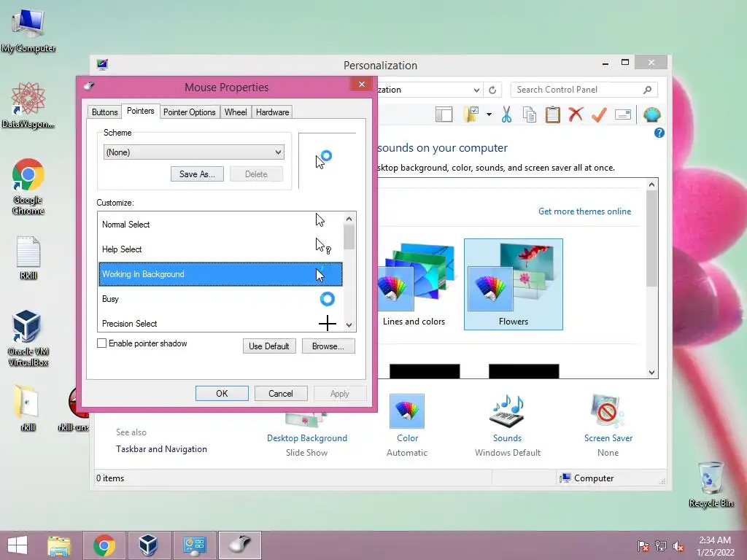
Task: Click the folder options icon in toolbar
Action: pyautogui.click(x=471, y=114)
